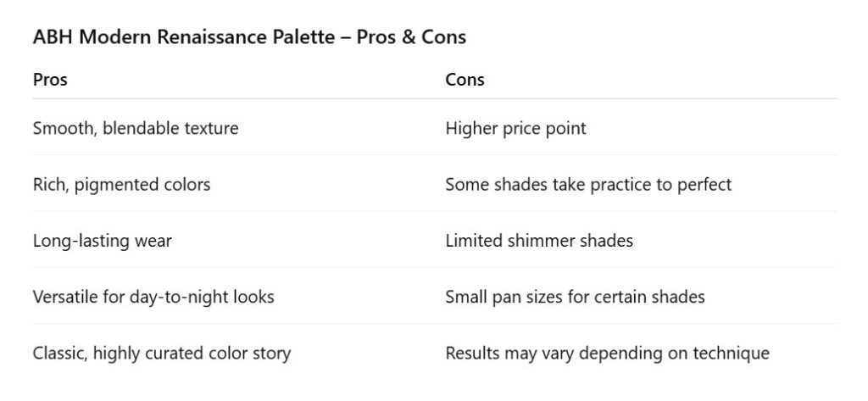Select the 'Cons' column header
The height and width of the screenshot is (401, 868).
(465, 80)
